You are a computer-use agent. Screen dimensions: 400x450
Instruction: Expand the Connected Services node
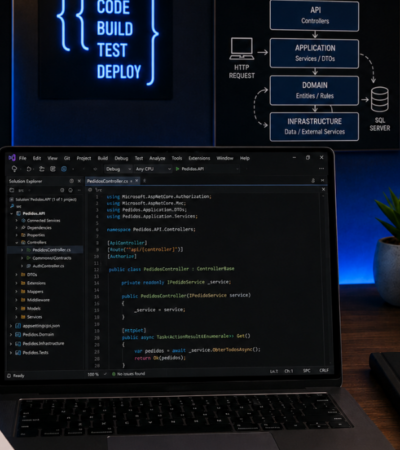click(17, 221)
